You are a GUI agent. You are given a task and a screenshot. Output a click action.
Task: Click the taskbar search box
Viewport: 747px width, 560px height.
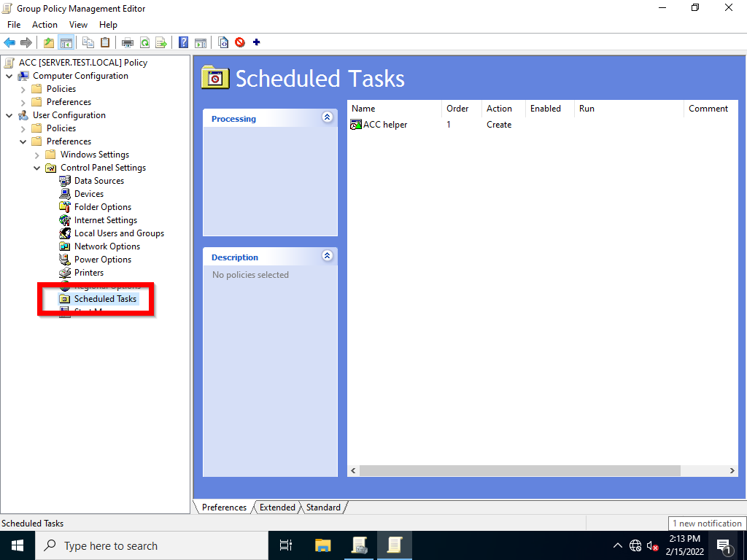152,545
